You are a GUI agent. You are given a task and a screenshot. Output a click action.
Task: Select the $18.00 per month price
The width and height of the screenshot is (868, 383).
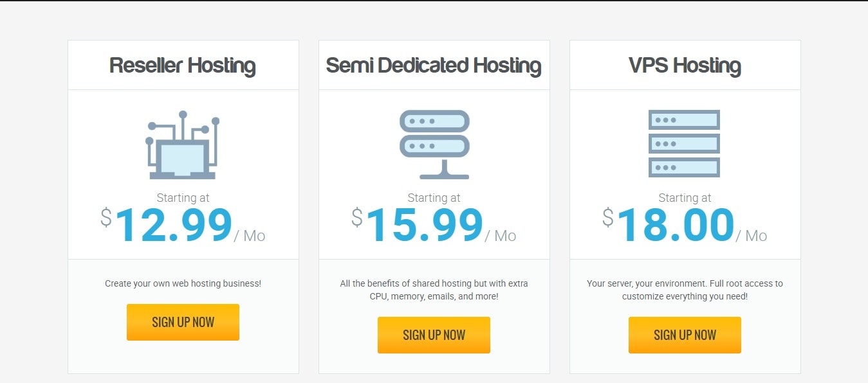coord(685,225)
